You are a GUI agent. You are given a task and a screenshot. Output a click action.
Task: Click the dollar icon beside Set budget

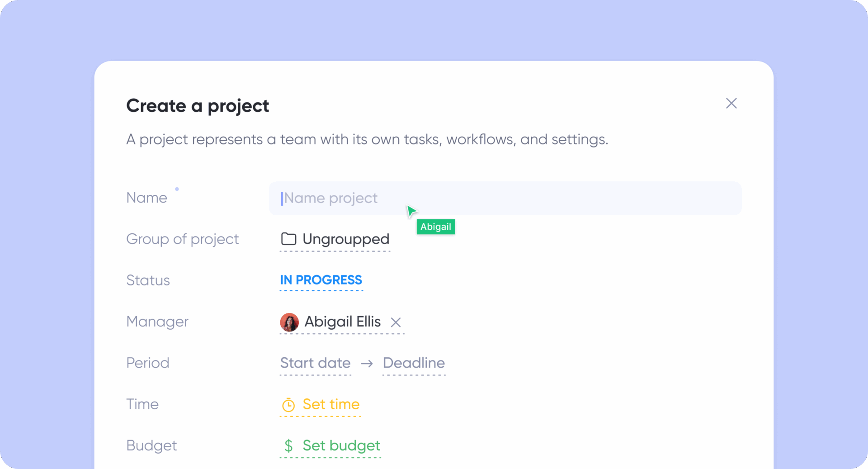(288, 446)
